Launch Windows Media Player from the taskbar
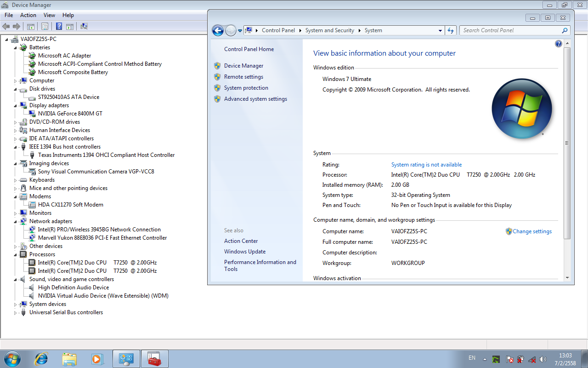The image size is (588, 368). point(97,359)
